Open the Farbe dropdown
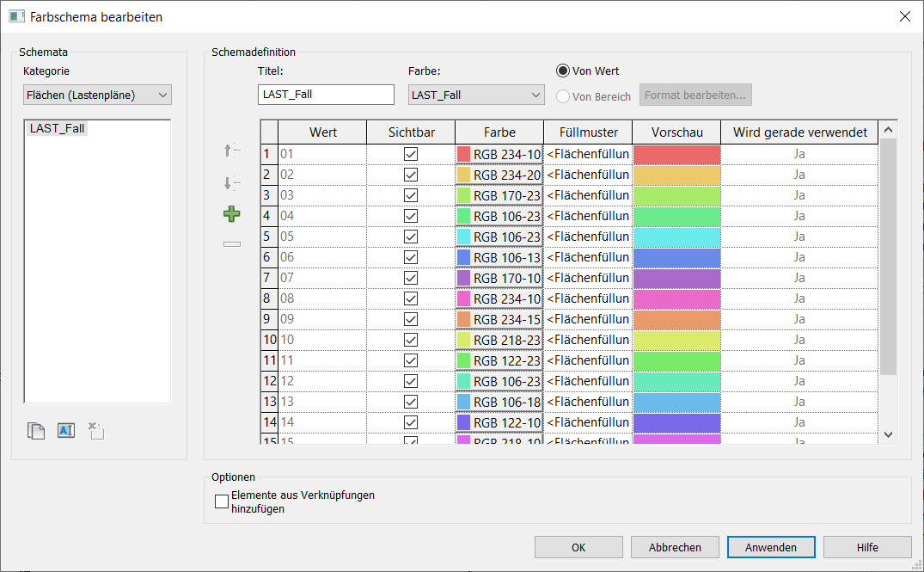The image size is (924, 572). 537,95
